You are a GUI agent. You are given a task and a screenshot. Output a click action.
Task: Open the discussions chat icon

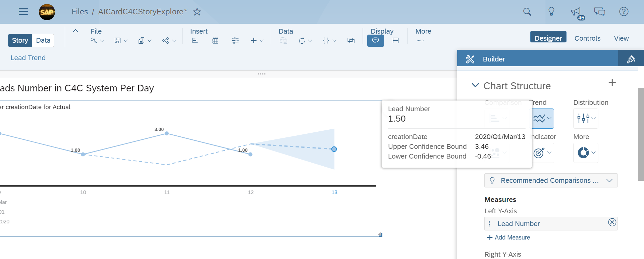(x=600, y=12)
